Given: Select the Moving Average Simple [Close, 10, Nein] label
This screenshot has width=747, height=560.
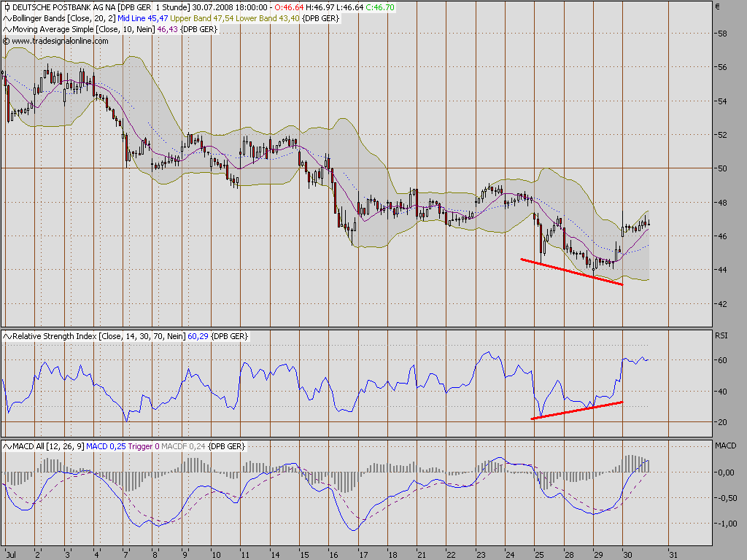Looking at the screenshot, I should [83, 29].
